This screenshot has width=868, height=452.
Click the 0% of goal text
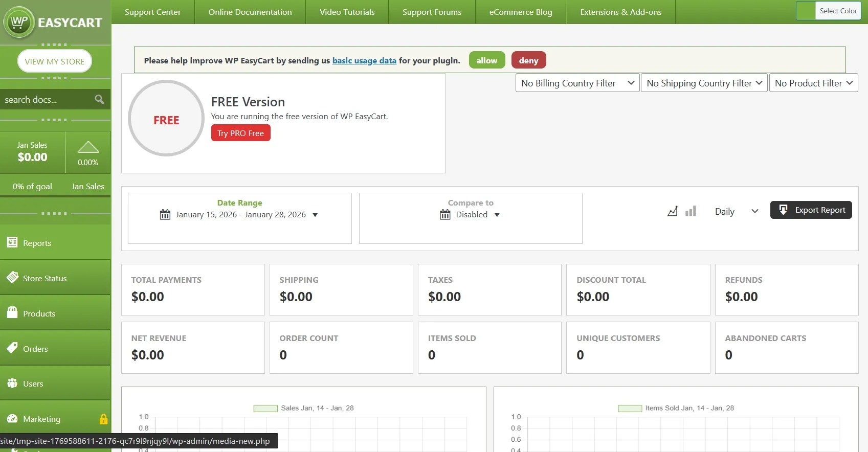point(32,186)
